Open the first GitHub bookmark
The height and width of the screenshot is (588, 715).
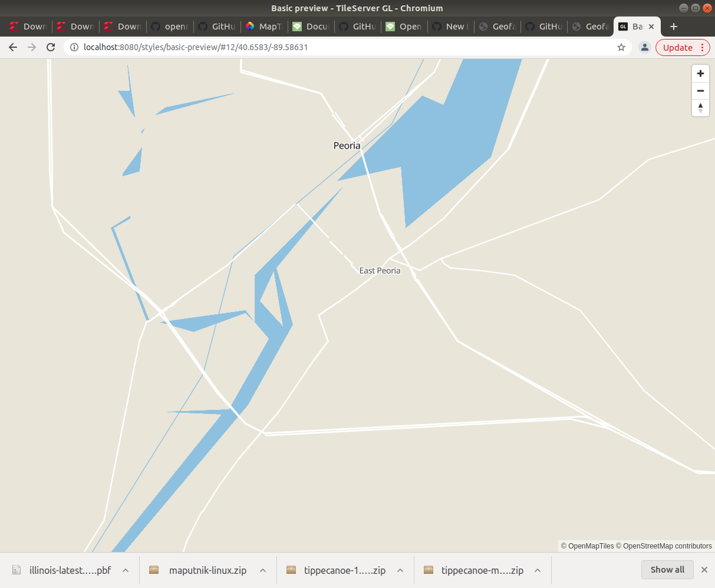pyautogui.click(x=216, y=27)
